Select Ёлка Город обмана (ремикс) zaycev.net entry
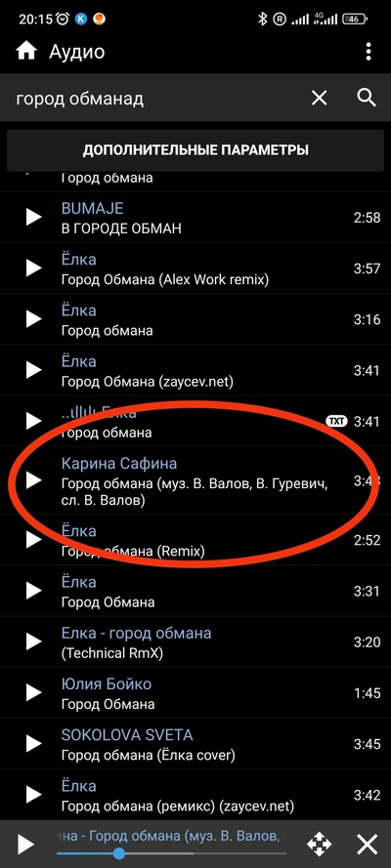 pyautogui.click(x=195, y=795)
